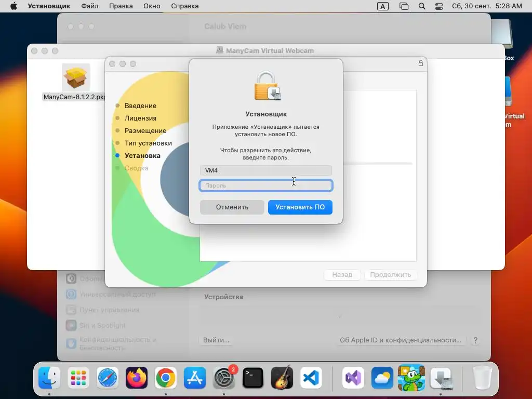
Task: Click the installation progress bar
Action: tap(378, 164)
